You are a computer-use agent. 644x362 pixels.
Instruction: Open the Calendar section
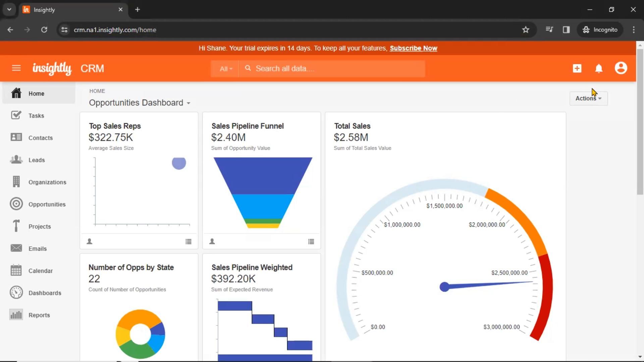41,270
